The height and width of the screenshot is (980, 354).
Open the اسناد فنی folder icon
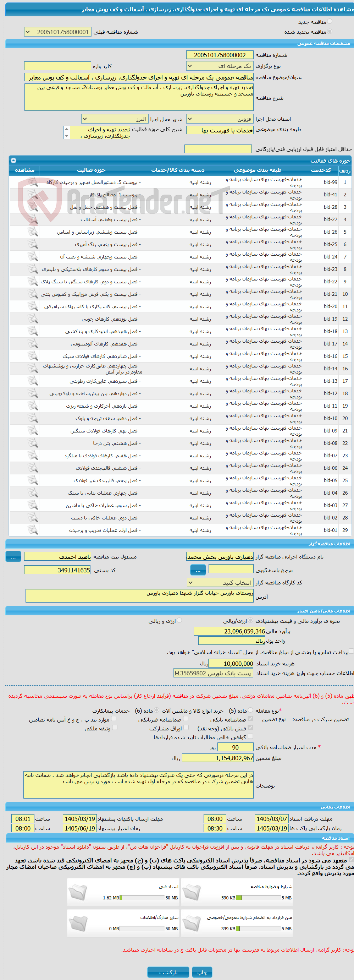(78, 892)
